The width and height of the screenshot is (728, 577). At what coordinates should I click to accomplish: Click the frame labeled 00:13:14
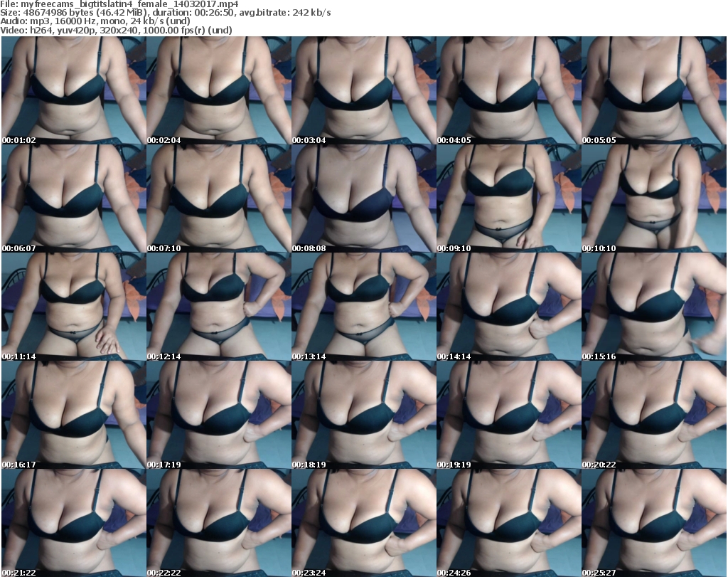[x=363, y=307]
